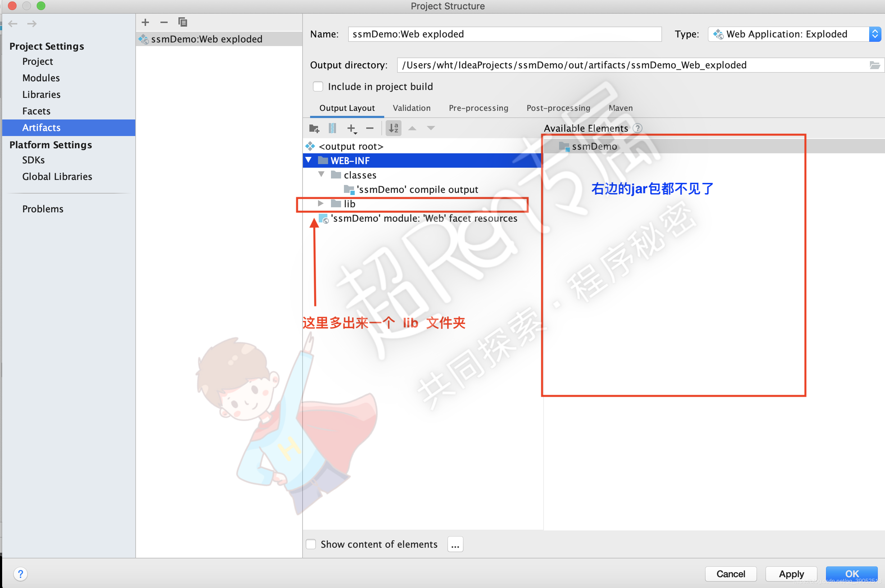Click the ellipsis button beside Show content

pos(455,544)
